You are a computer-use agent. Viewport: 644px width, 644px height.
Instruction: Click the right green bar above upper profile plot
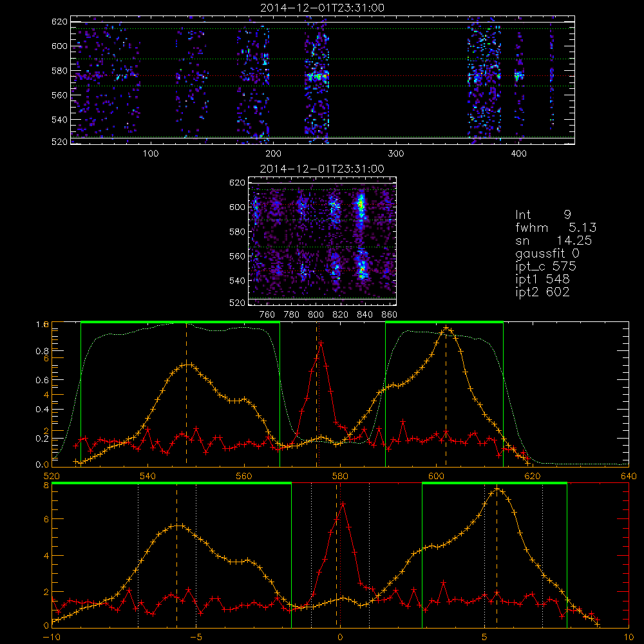pyautogui.click(x=444, y=322)
